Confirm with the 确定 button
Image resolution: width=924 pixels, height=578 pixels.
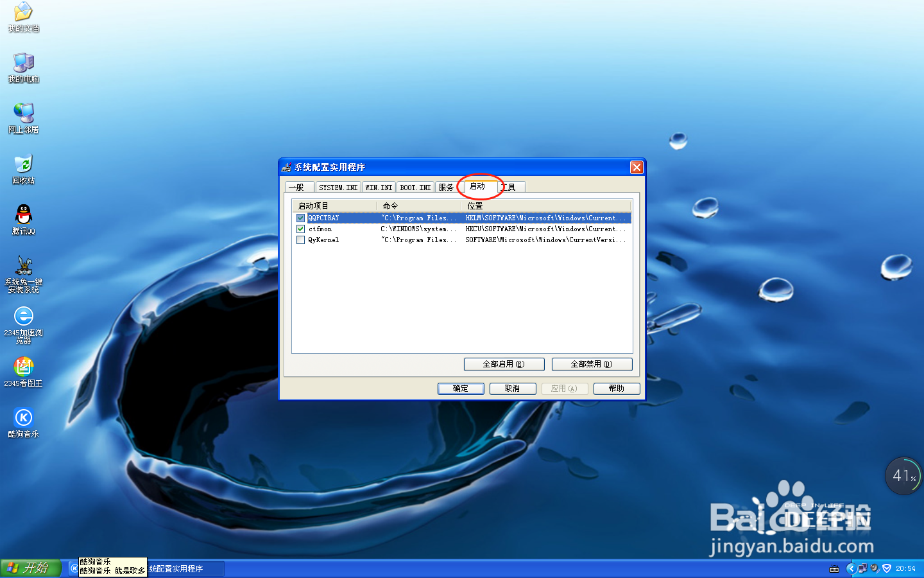pos(461,389)
